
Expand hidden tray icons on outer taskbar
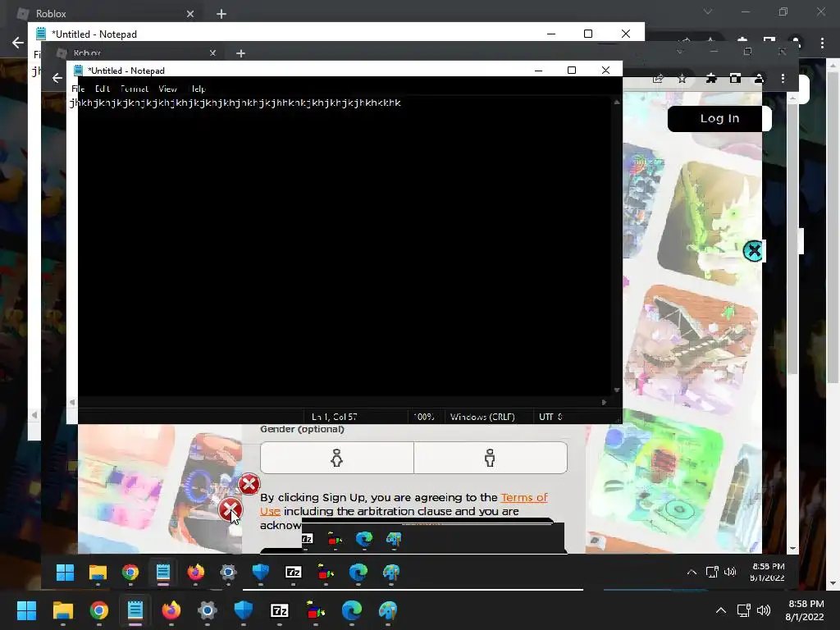tap(721, 610)
